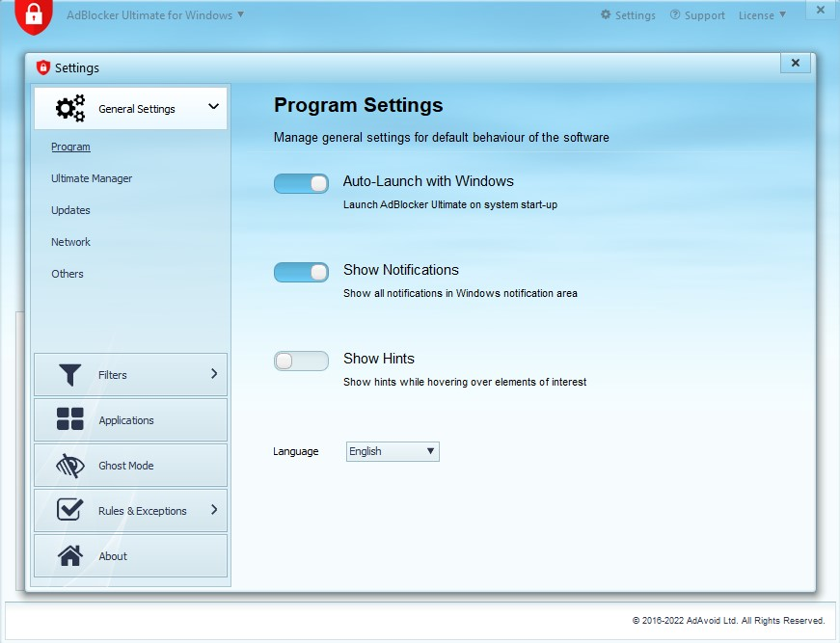Viewport: 840px width, 643px height.
Task: Open the Language dropdown showing English
Action: pos(393,451)
